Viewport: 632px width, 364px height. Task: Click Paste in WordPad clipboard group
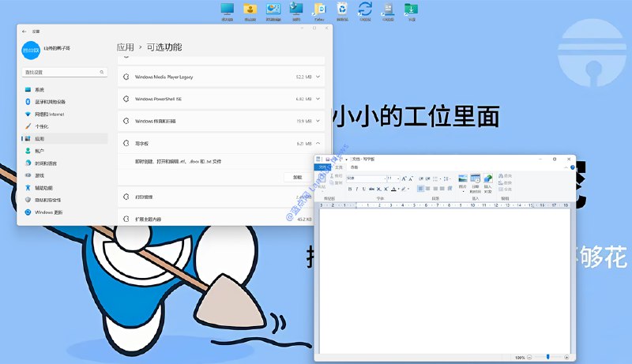tap(322, 182)
